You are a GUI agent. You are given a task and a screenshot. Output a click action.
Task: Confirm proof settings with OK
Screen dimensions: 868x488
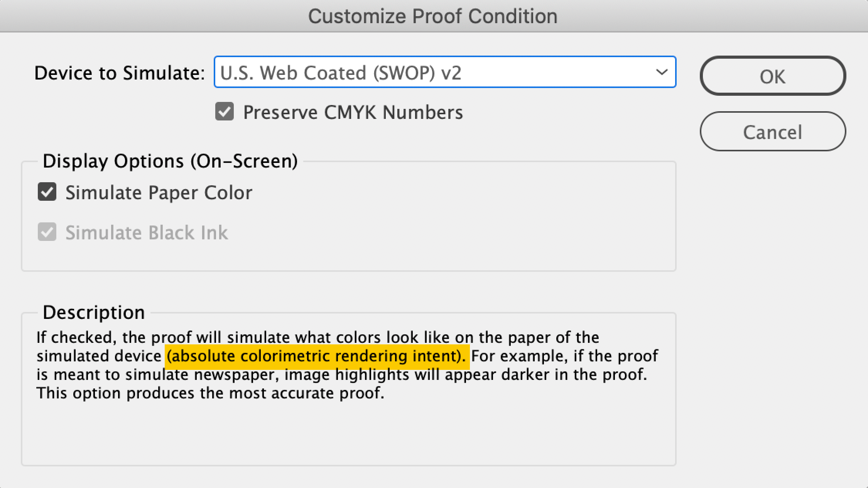coord(773,76)
